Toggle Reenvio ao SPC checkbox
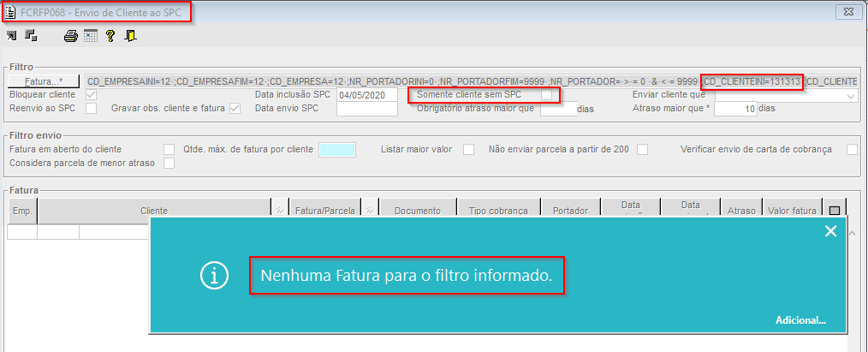This screenshot has width=868, height=352. point(92,109)
